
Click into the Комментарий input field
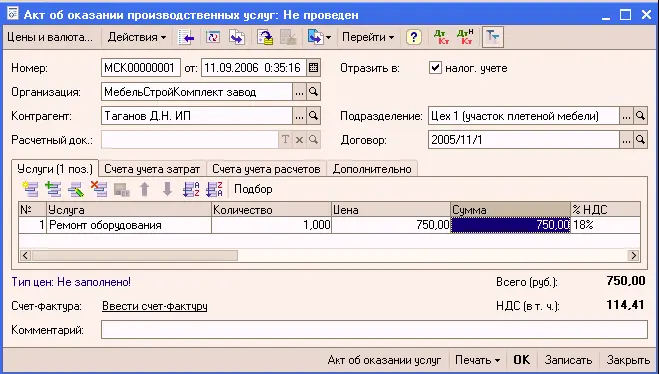coord(374,329)
